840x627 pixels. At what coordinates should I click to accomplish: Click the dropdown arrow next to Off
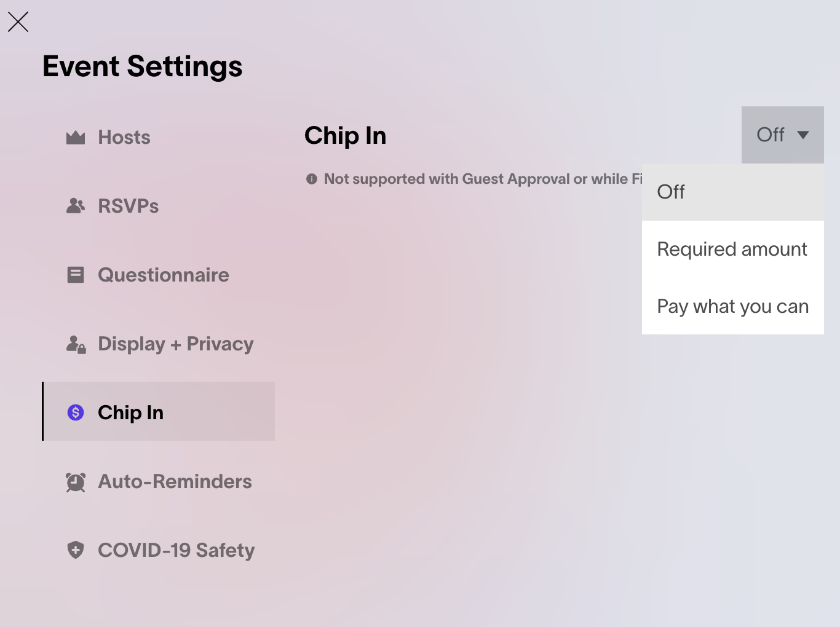pos(803,135)
